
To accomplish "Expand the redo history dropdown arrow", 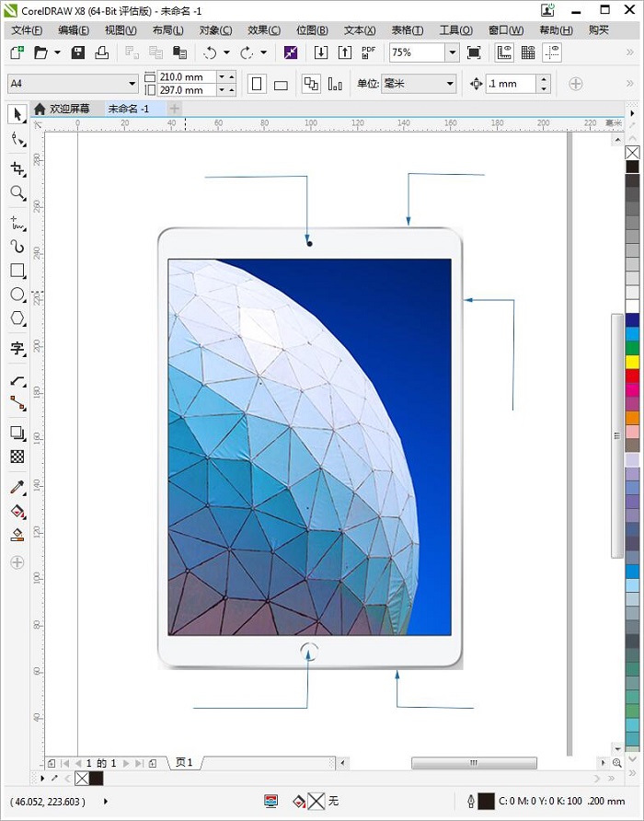I will (x=263, y=52).
